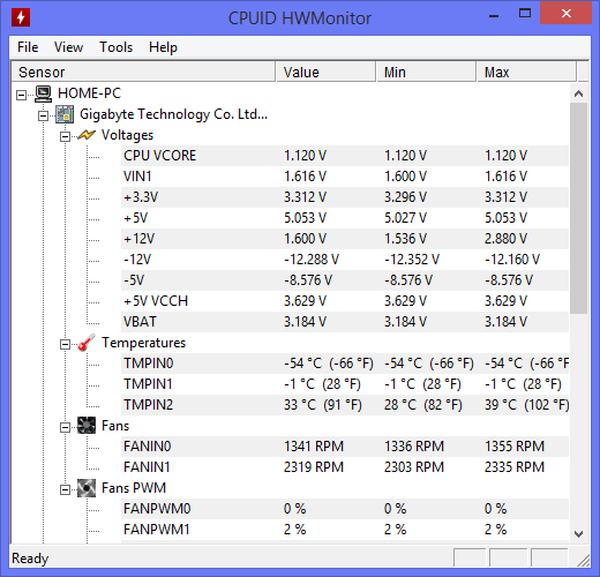Collapse the Voltages section
The image size is (600, 577).
[65, 136]
